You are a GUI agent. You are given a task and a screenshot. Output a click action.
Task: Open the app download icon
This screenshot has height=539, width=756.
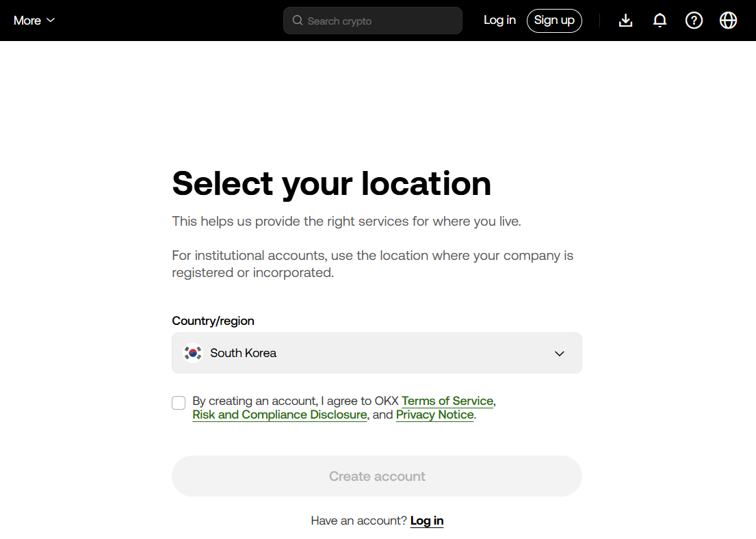coord(625,21)
